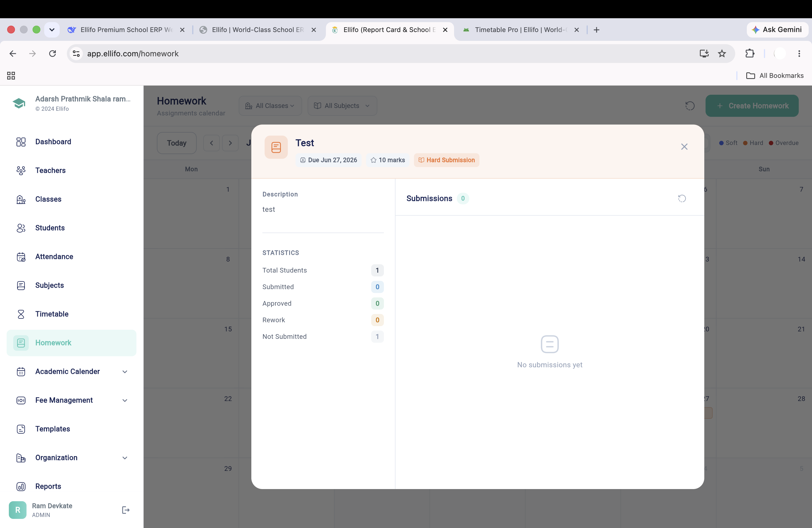Viewport: 812px width, 528px height.
Task: Open Dashboard from the sidebar
Action: [x=71, y=142]
